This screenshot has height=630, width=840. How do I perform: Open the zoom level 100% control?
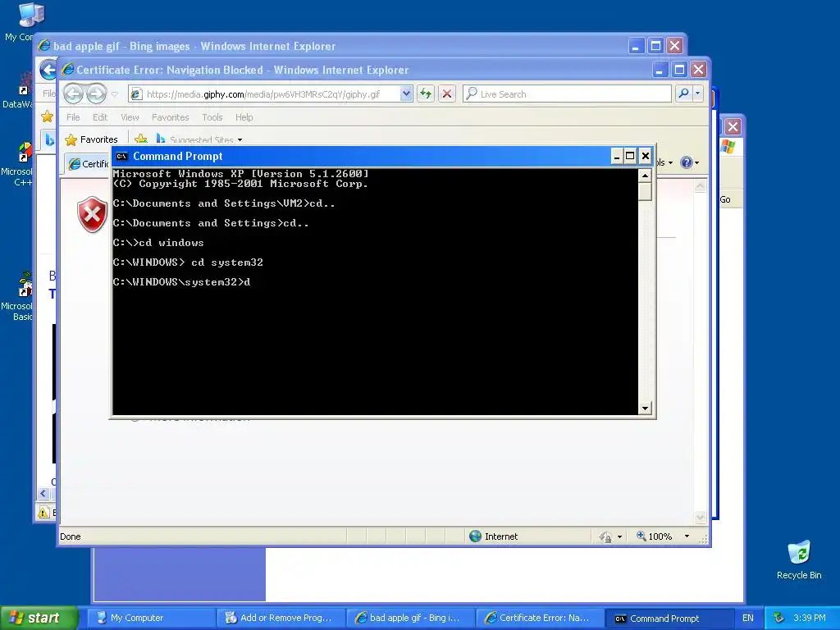654,536
